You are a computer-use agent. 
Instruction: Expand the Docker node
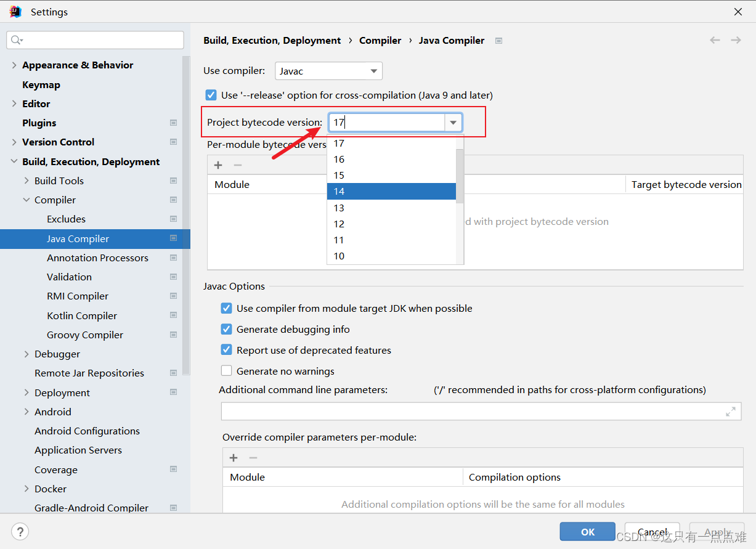click(26, 489)
